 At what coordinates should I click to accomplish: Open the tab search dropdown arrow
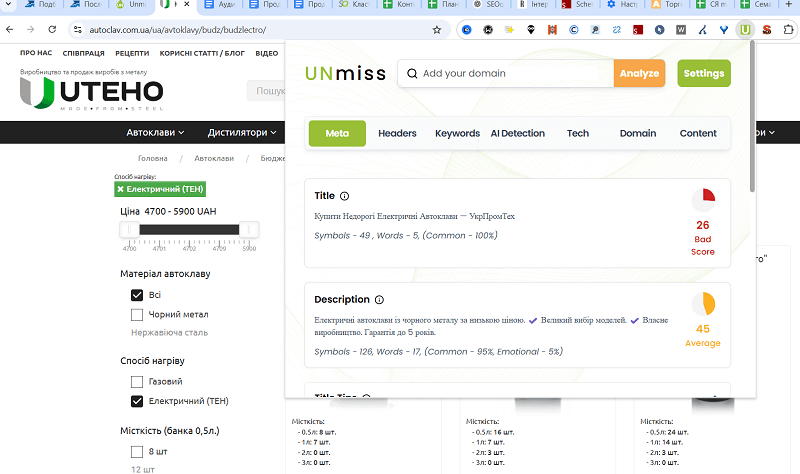click(x=8, y=4)
